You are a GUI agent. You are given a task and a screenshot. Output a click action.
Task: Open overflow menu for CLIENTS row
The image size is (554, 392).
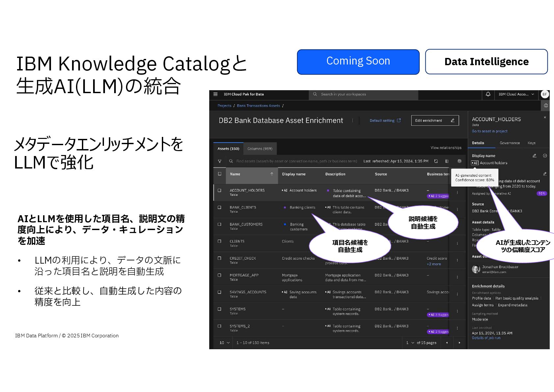(x=457, y=244)
